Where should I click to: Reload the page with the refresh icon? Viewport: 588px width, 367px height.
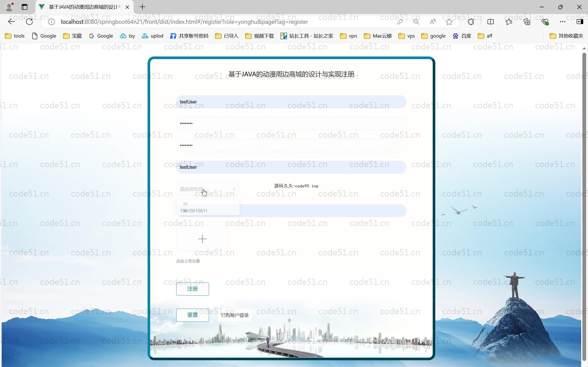pos(29,22)
